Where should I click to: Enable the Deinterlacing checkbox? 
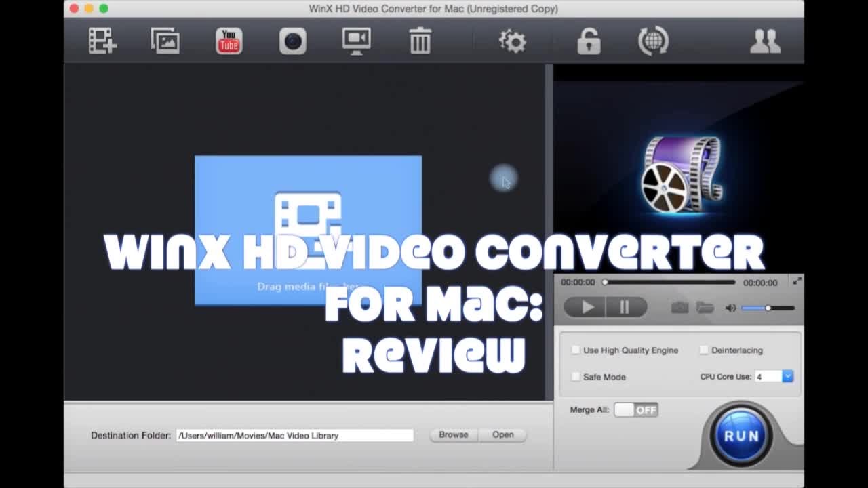pyautogui.click(x=704, y=350)
